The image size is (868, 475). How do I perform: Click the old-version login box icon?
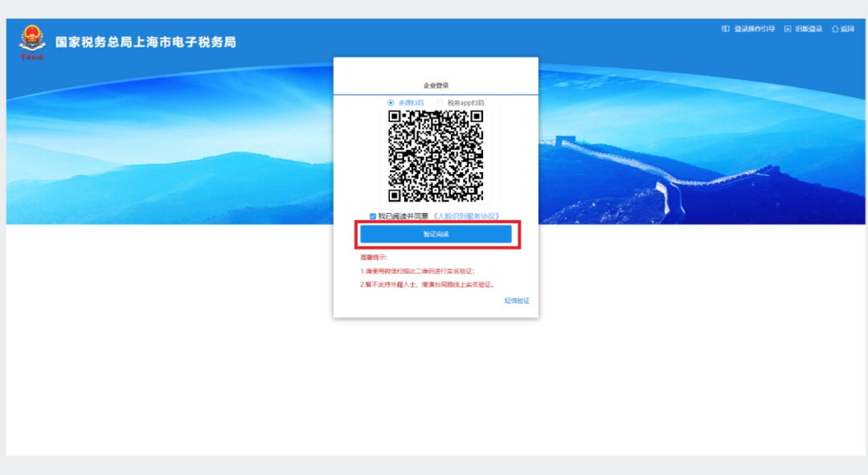pyautogui.click(x=788, y=29)
